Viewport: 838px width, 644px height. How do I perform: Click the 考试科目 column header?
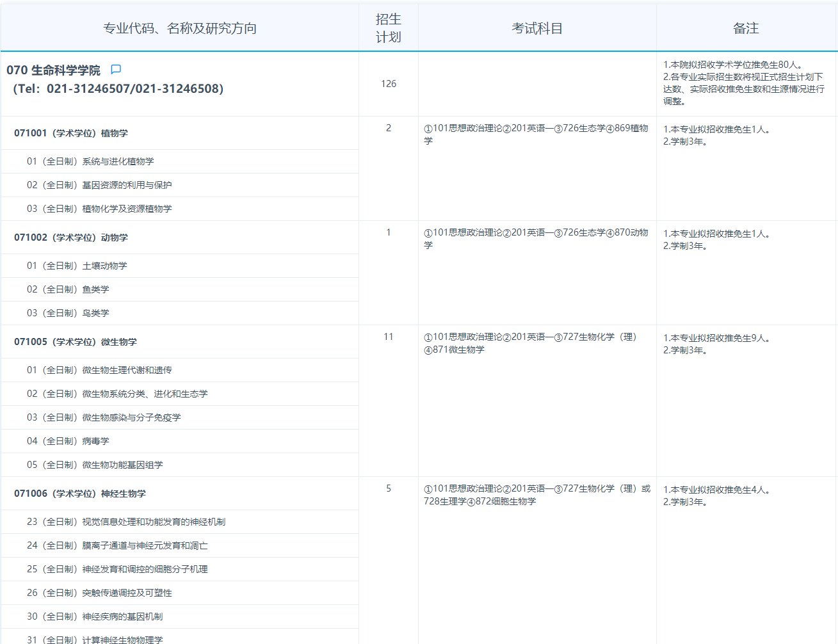pyautogui.click(x=536, y=28)
